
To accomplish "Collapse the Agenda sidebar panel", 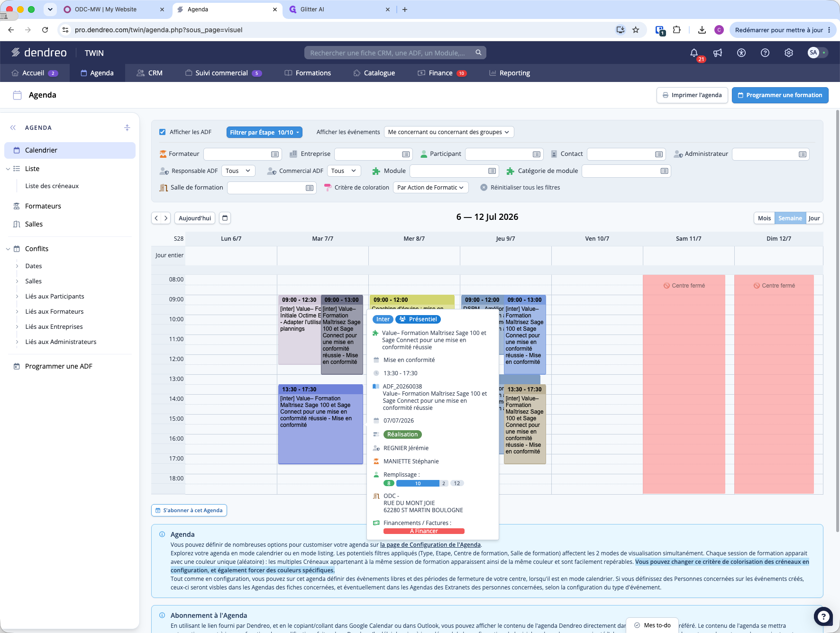I will pyautogui.click(x=13, y=127).
